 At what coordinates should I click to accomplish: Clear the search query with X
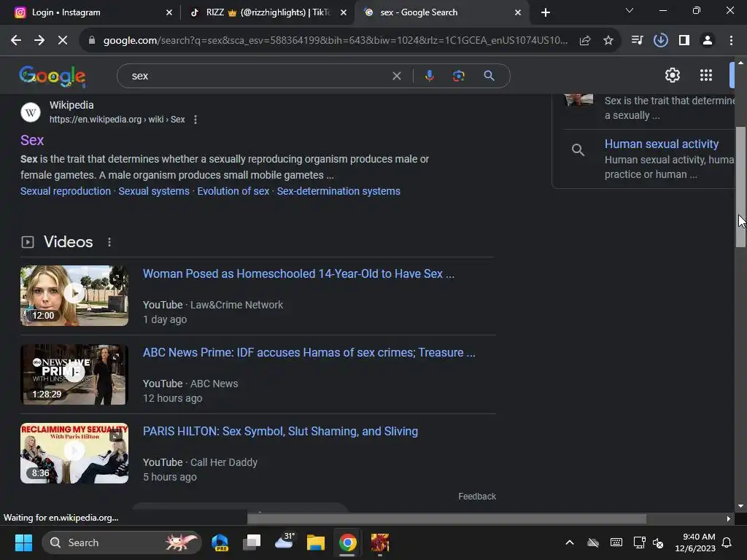tap(396, 76)
